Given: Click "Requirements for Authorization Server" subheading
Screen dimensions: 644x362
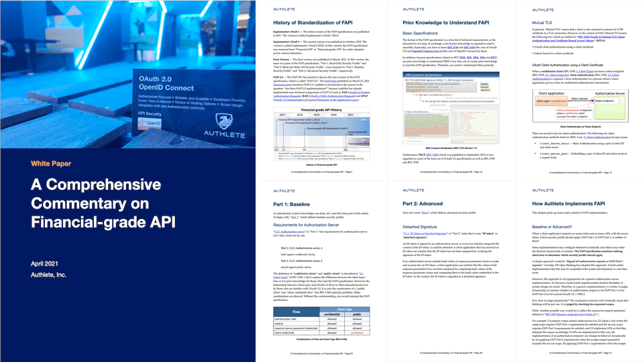Looking at the screenshot, I should click(306, 225).
